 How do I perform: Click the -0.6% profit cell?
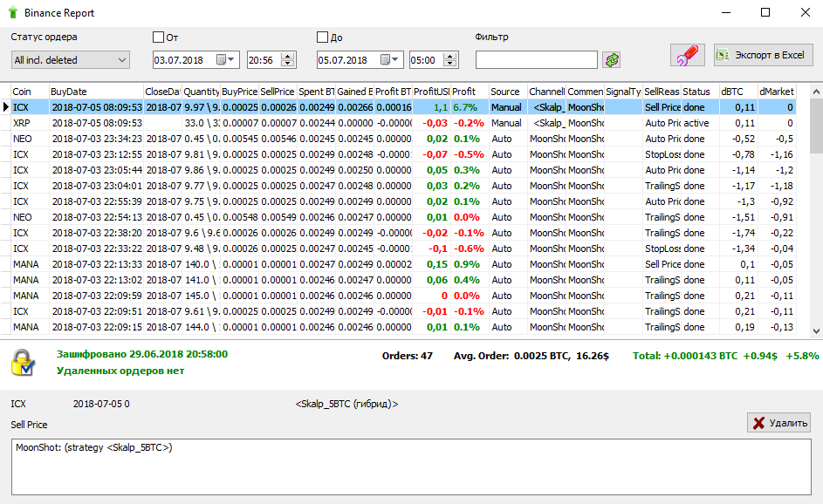(470, 249)
